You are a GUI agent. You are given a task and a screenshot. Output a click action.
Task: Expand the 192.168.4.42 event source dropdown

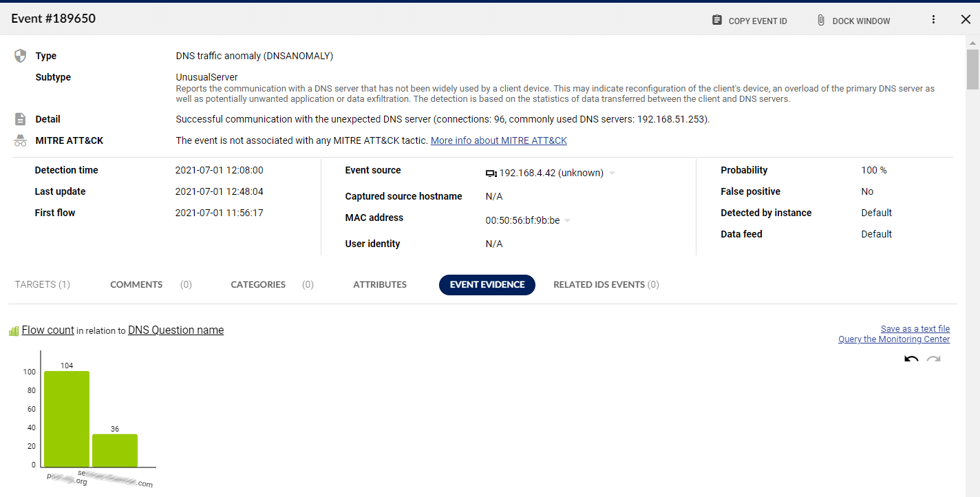coord(612,173)
